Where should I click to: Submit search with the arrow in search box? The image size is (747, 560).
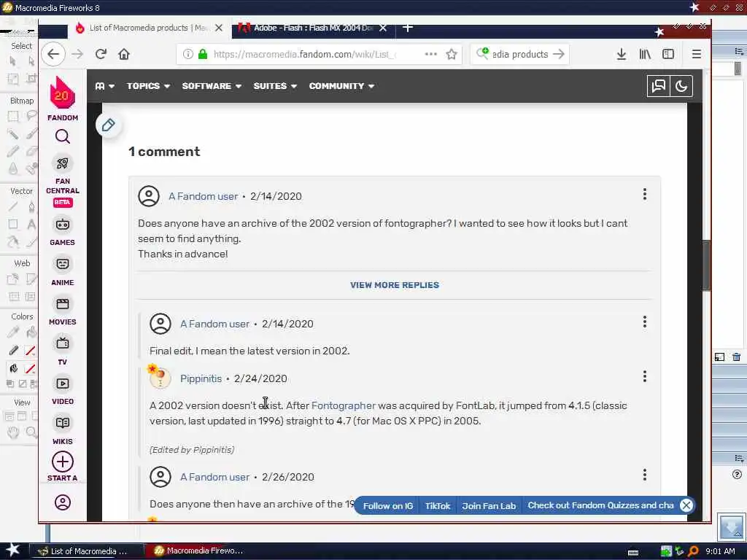[x=559, y=54]
